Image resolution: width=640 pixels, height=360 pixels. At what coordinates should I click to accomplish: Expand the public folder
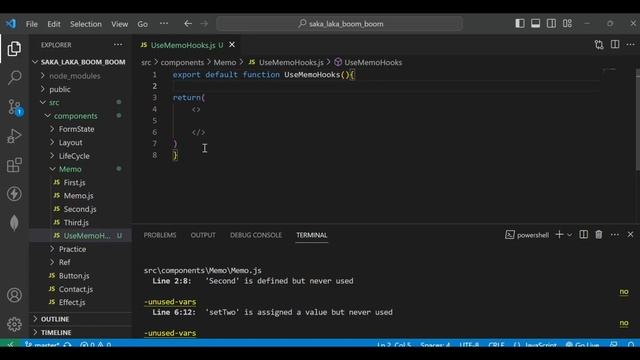(80, 89)
